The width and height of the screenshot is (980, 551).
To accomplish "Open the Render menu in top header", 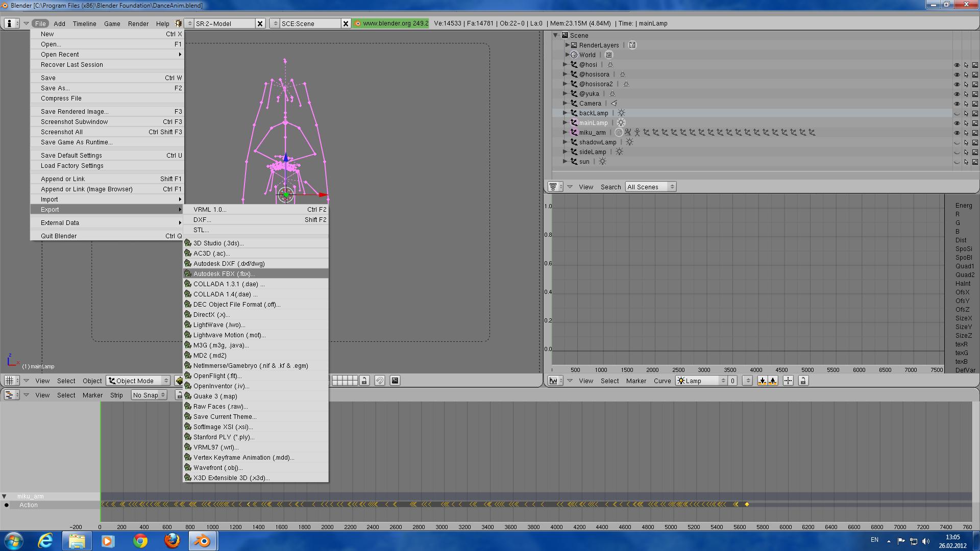I will tap(138, 23).
